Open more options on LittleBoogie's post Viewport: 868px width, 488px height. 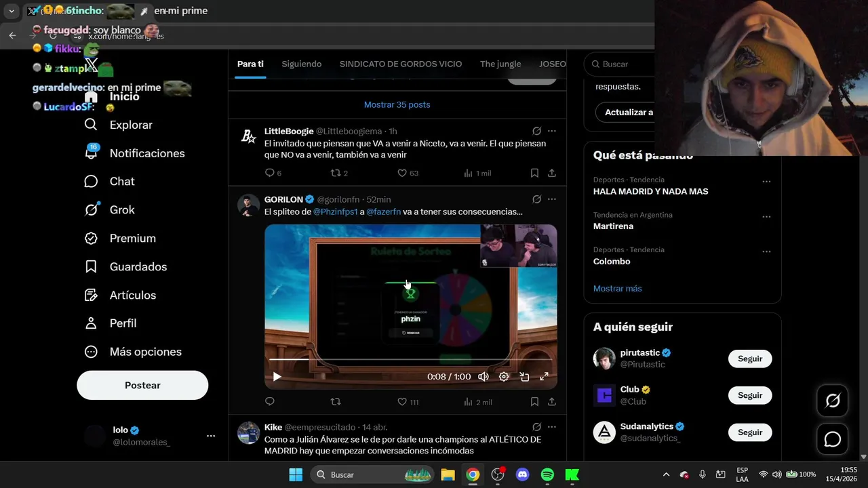[552, 131]
